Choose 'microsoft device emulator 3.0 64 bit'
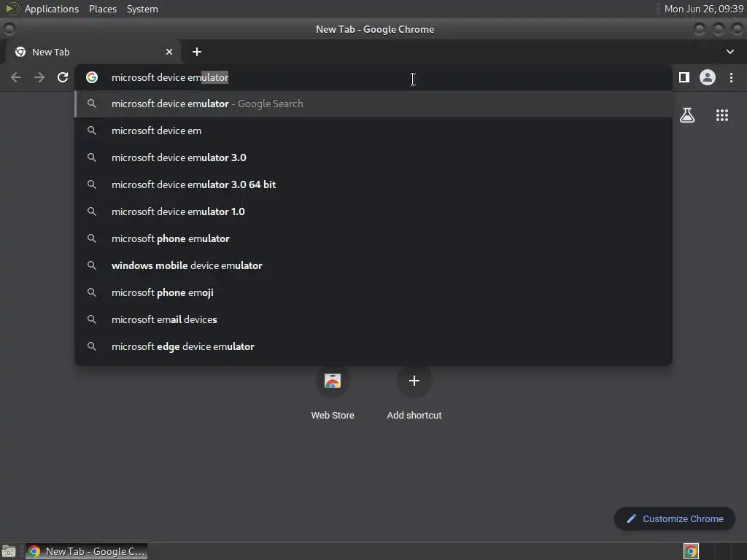This screenshot has height=560, width=747. point(373,184)
